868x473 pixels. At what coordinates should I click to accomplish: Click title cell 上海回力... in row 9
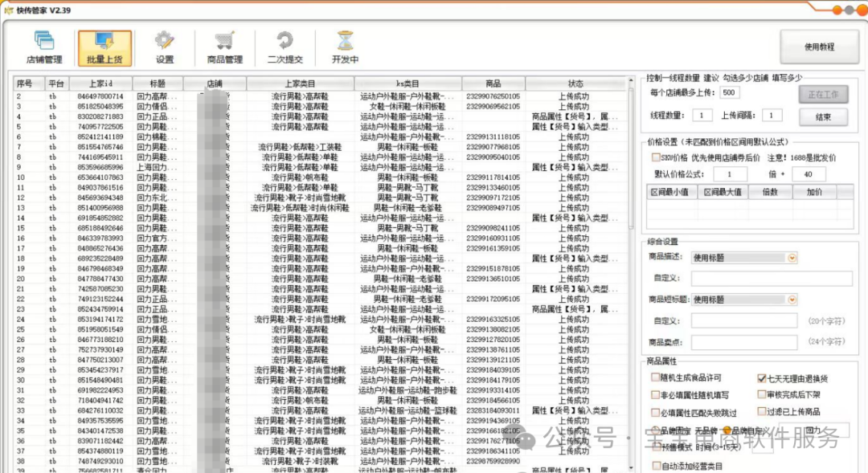point(158,167)
